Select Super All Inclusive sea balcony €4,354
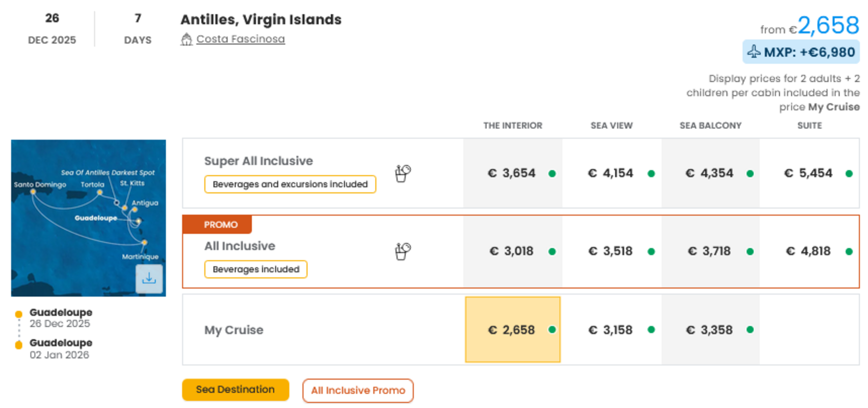 709,173
